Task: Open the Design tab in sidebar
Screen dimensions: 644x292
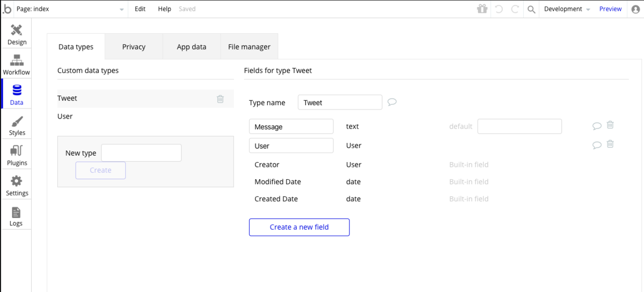Action: (17, 34)
